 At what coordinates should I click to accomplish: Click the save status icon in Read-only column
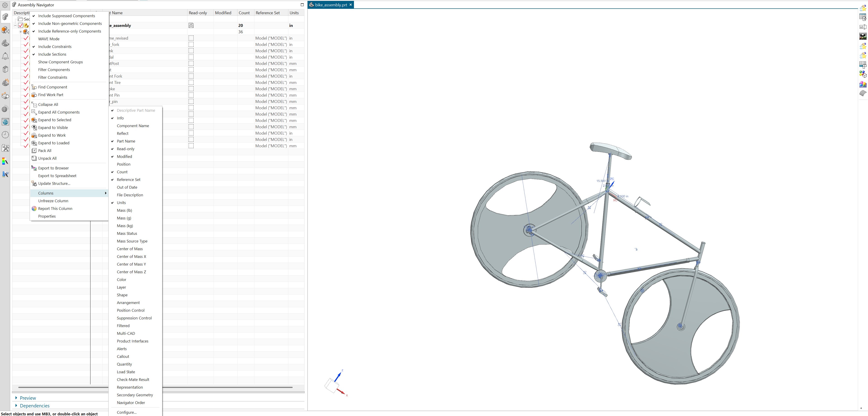tap(191, 25)
